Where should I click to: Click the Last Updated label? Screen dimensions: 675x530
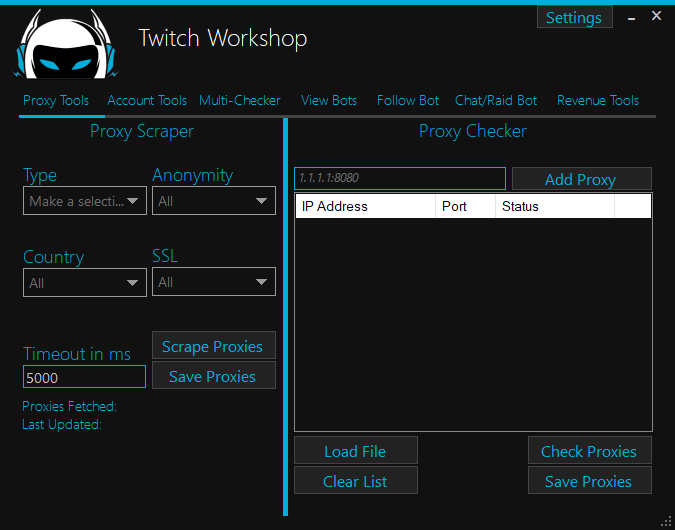pos(62,424)
